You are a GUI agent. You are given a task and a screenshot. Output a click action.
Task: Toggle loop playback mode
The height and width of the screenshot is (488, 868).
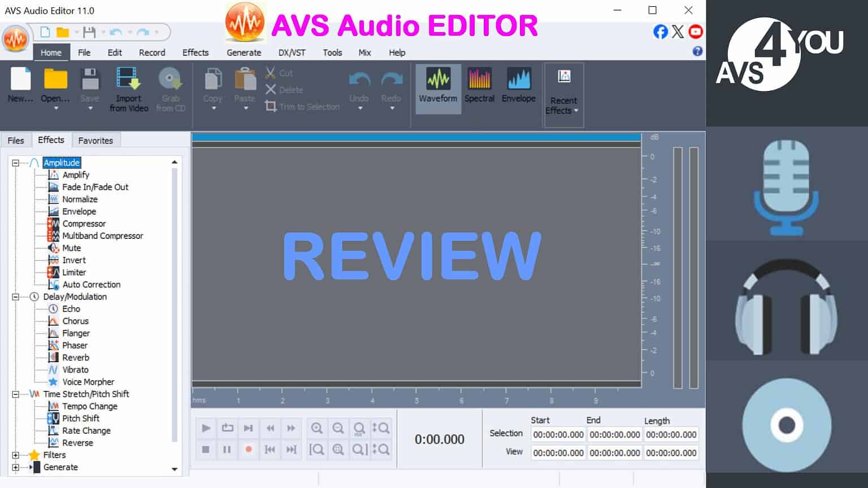[227, 428]
